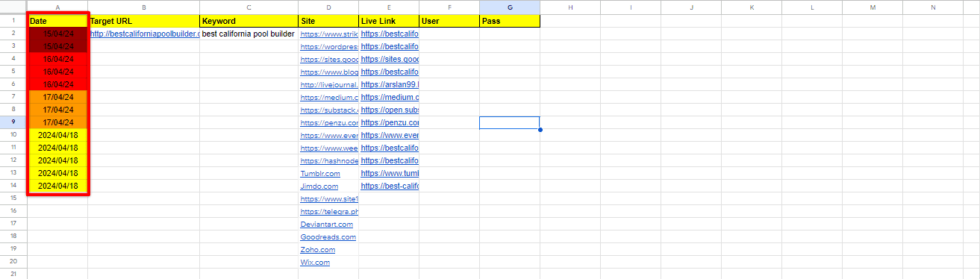Select column K header
This screenshot has width=980, height=279.
[752, 7]
